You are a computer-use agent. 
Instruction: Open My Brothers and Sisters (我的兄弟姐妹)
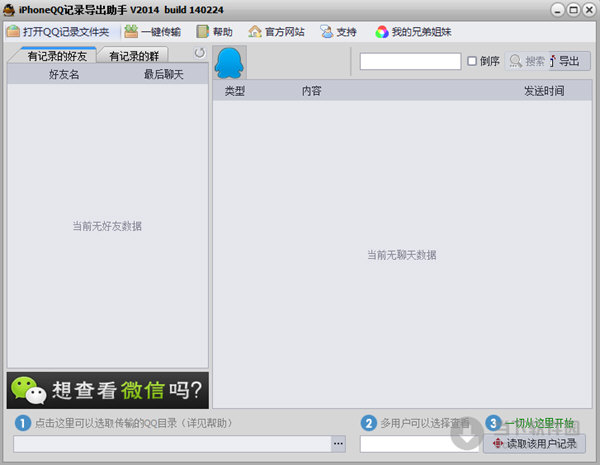coord(413,32)
